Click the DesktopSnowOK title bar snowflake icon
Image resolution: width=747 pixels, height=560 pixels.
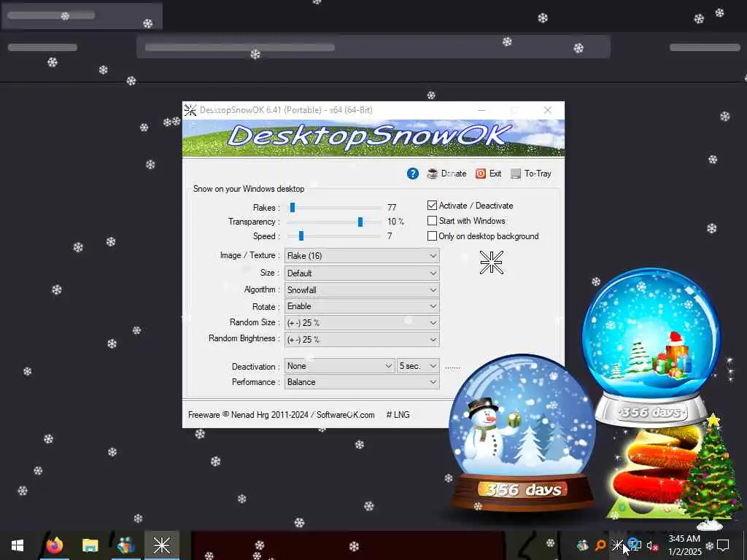click(x=190, y=110)
